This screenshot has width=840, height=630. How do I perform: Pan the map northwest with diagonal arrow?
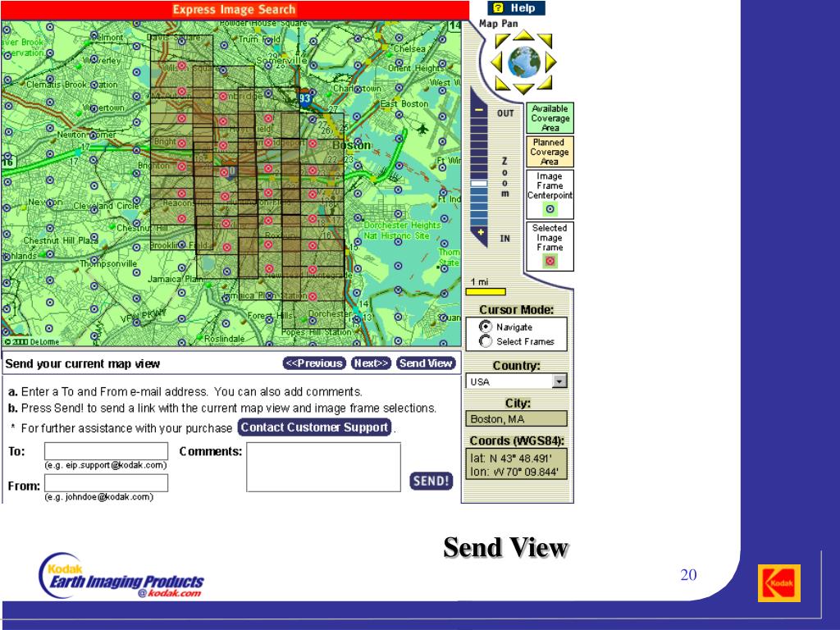pos(502,41)
